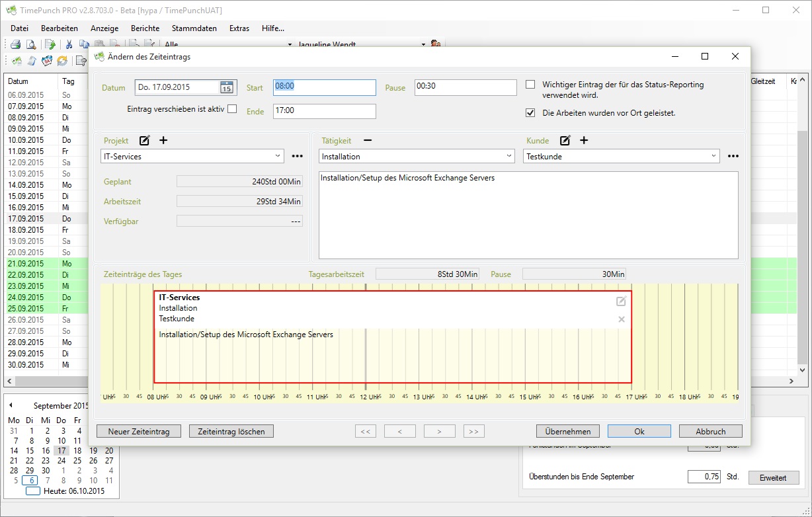Click the Übernehmen button
Viewport: 812px width, 517px height.
click(x=567, y=431)
